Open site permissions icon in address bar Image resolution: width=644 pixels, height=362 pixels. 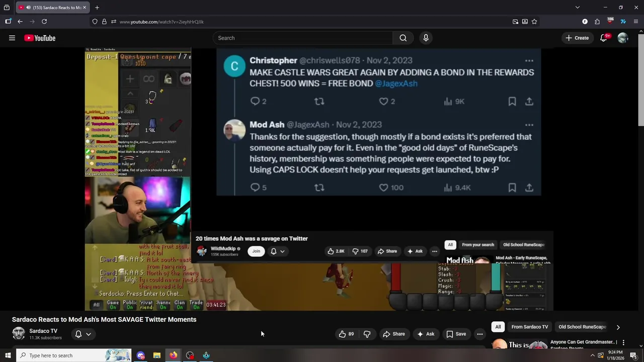tap(114, 22)
